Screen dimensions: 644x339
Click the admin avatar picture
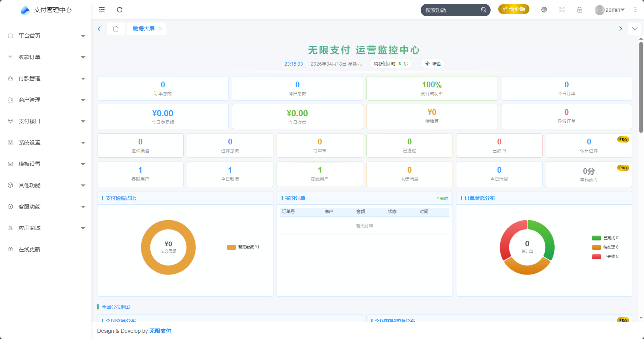[599, 10]
